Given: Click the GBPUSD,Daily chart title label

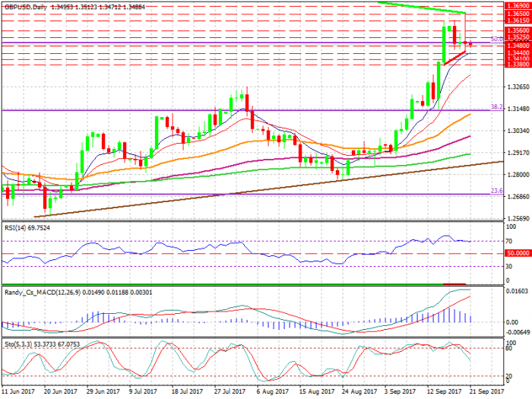Looking at the screenshot, I should pyautogui.click(x=29, y=6).
